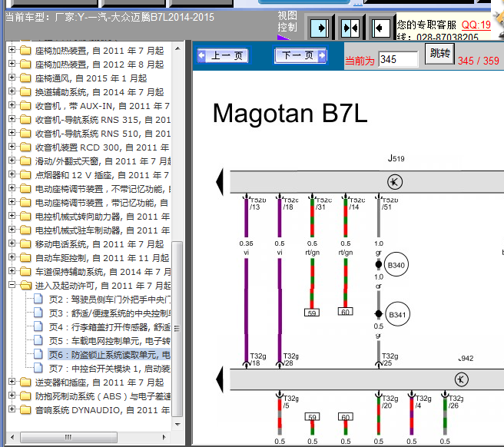This screenshot has width=504, height=447.
Task: Click the expand-right view control icon
Action: coord(320,28)
